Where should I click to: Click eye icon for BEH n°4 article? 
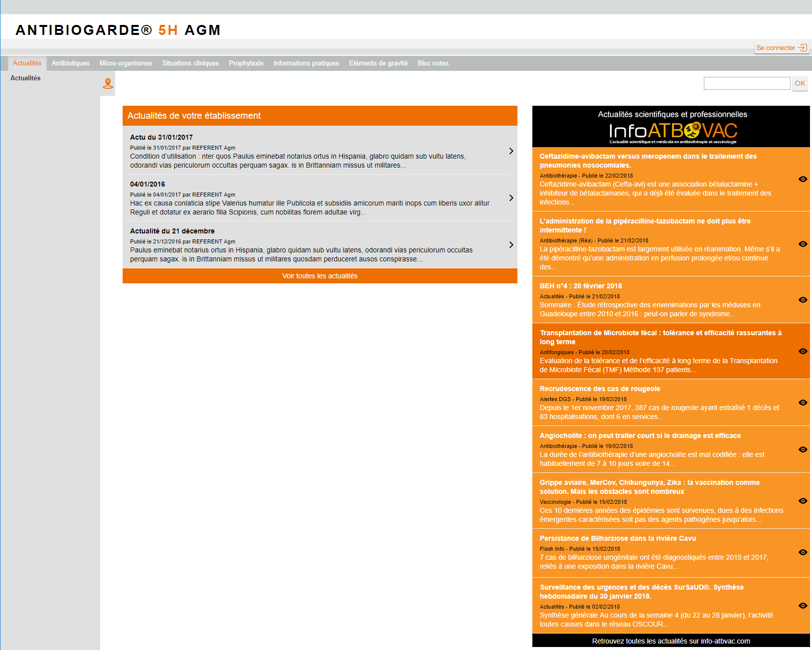pos(803,300)
